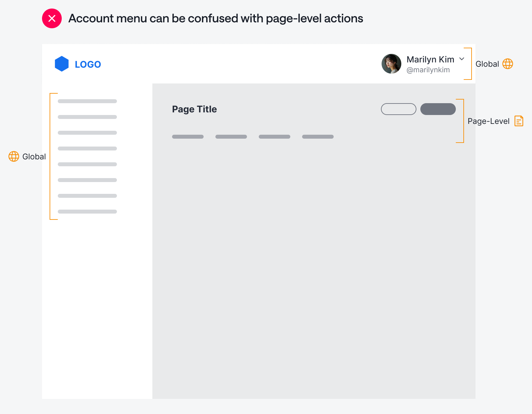
Task: Click the globe icon beside top-right Global label
Action: click(x=508, y=64)
